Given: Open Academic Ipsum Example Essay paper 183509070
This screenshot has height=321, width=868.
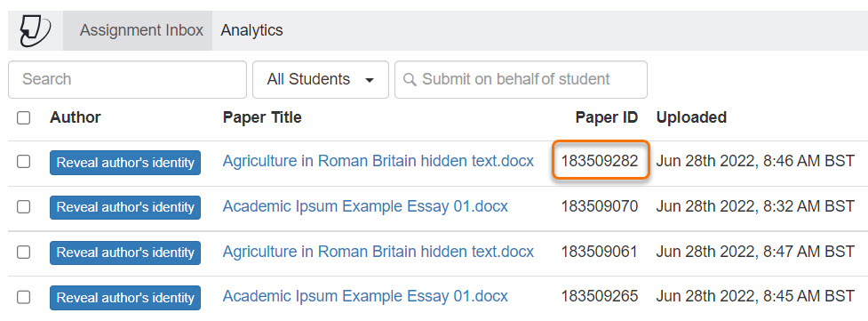Looking at the screenshot, I should coord(365,207).
